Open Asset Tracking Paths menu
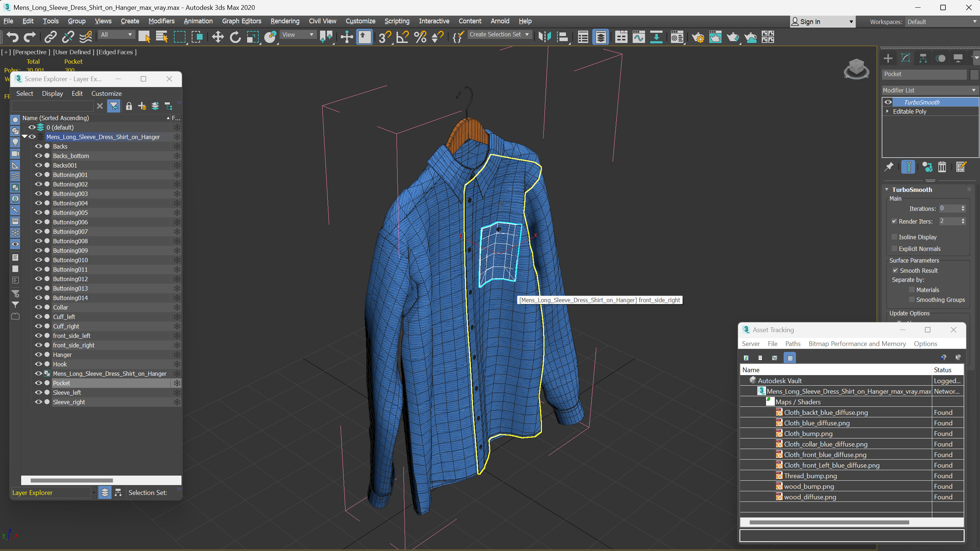The height and width of the screenshot is (551, 980). 793,343
